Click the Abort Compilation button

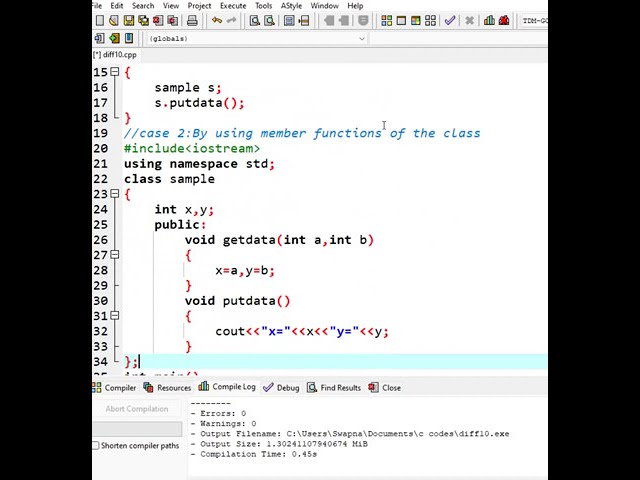tap(137, 409)
